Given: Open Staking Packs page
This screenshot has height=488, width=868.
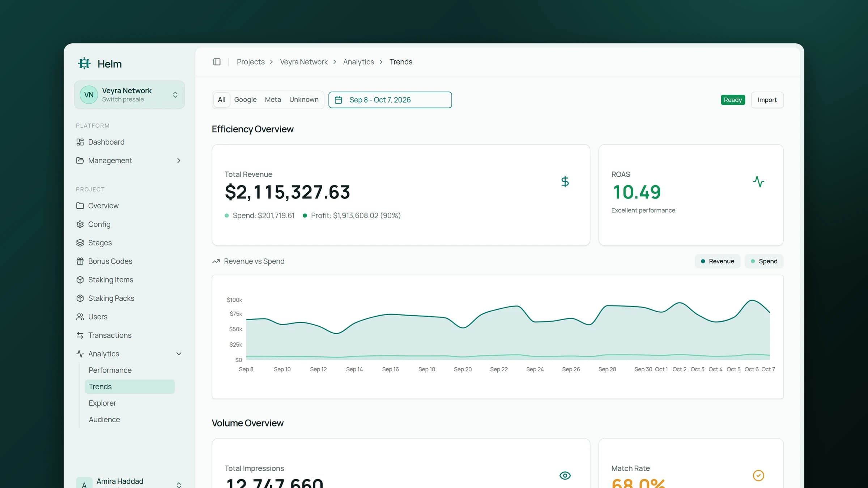Looking at the screenshot, I should point(129,298).
